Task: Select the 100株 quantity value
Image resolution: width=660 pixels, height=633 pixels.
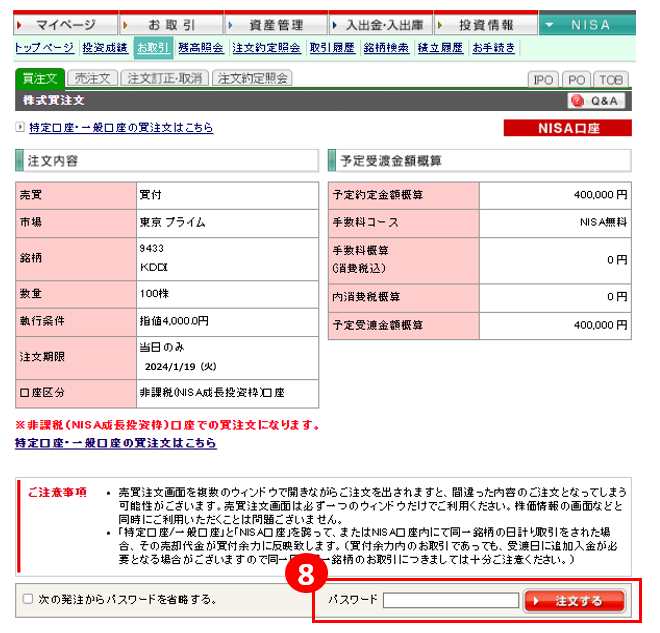Action: pos(154,293)
